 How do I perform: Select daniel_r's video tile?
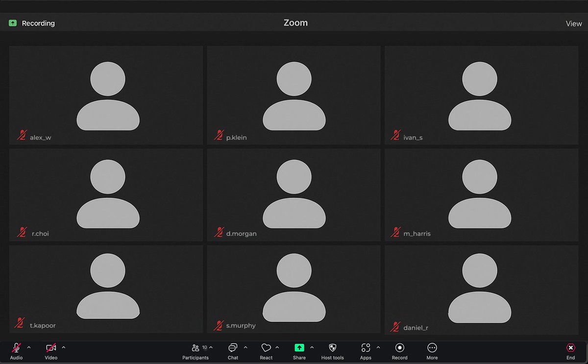tap(481, 290)
